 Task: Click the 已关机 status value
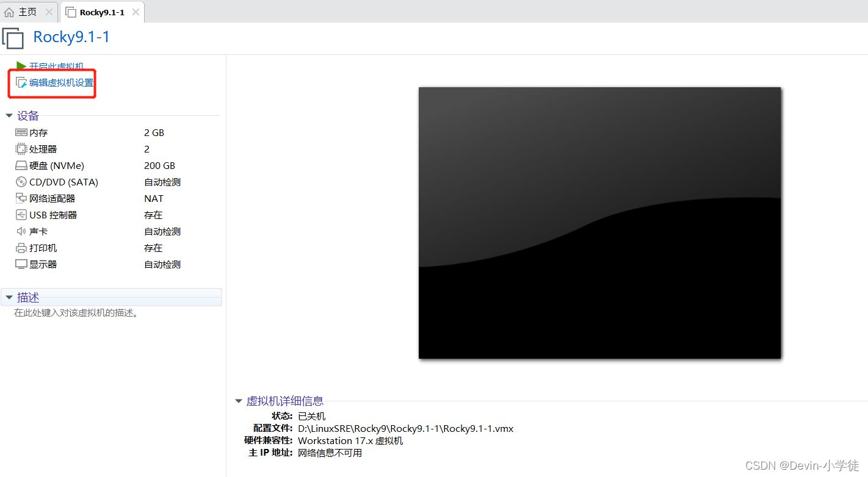(311, 416)
